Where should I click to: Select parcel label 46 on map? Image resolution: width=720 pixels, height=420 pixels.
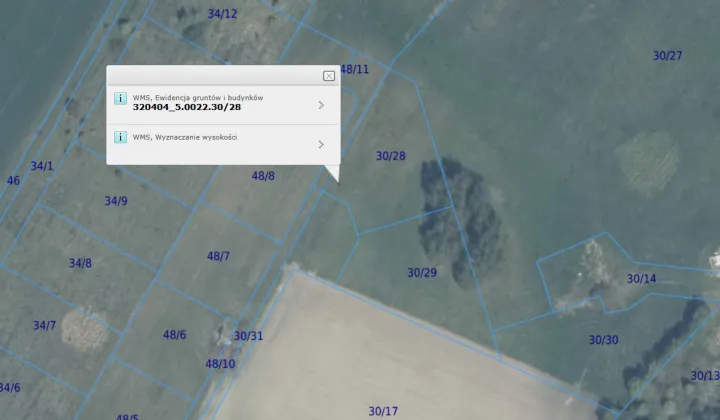pyautogui.click(x=13, y=181)
